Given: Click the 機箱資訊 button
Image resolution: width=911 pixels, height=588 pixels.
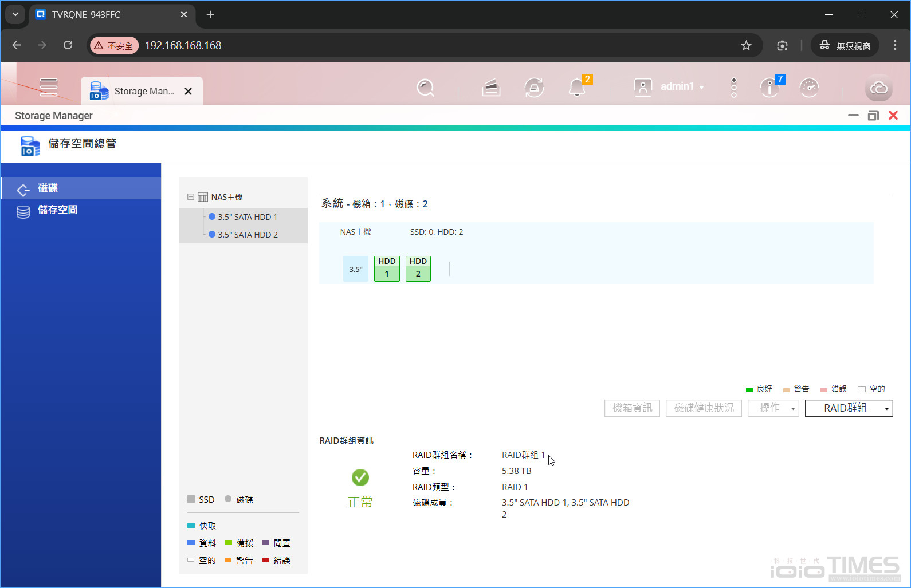Looking at the screenshot, I should click(x=632, y=408).
